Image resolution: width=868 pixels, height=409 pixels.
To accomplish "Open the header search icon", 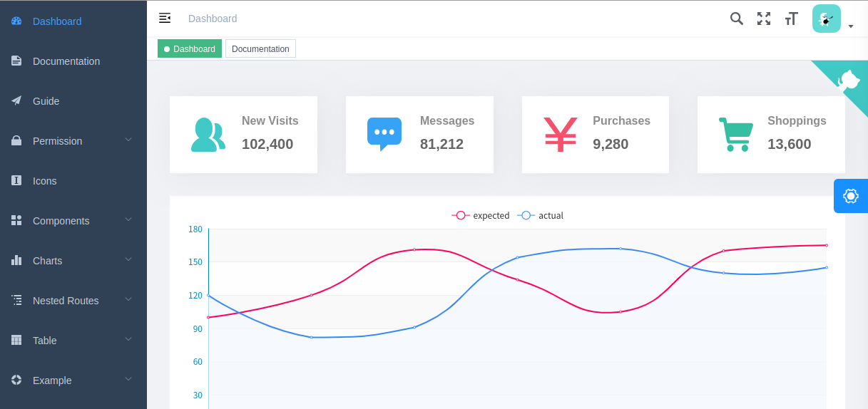I will pos(737,19).
